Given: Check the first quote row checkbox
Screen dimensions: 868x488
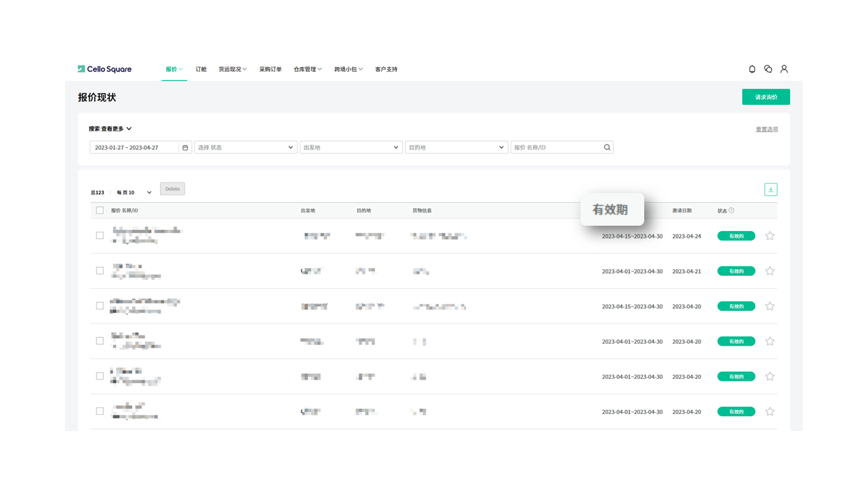Looking at the screenshot, I should coord(100,236).
